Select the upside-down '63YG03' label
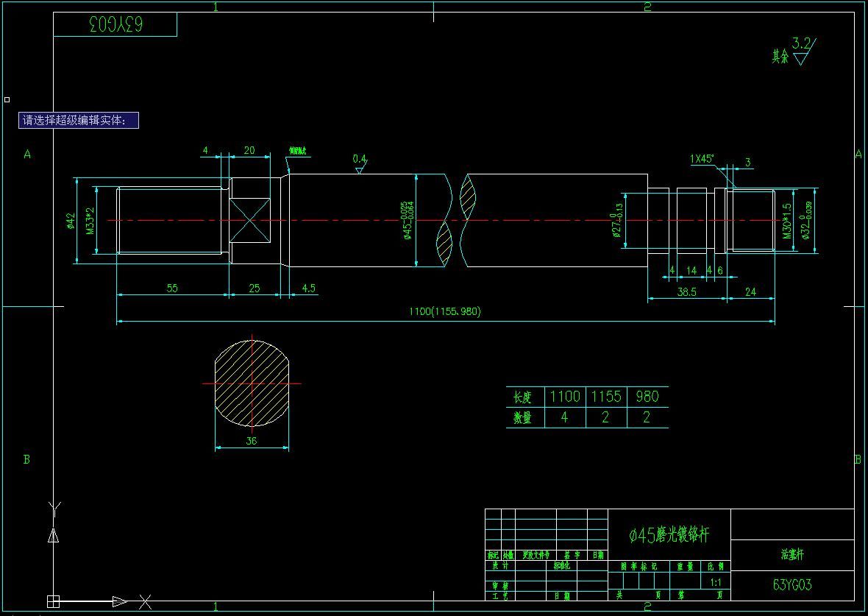 (x=116, y=24)
